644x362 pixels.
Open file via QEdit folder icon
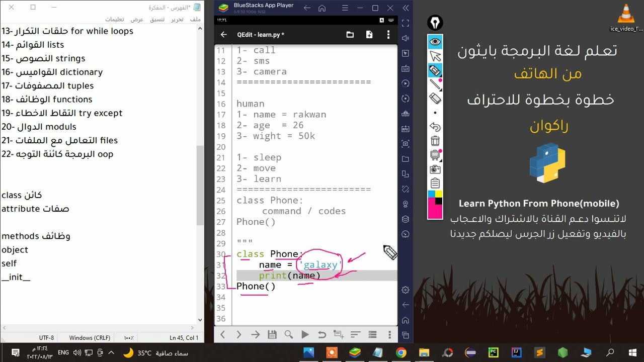click(350, 35)
